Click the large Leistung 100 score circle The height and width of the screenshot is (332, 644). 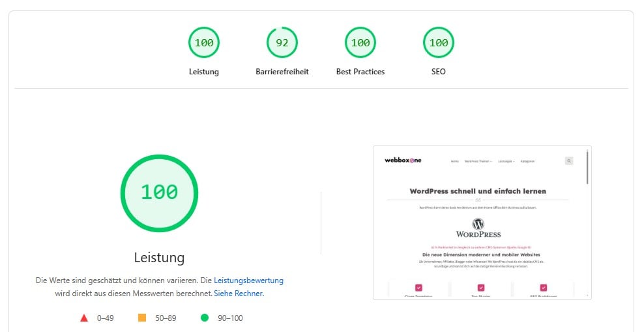click(x=159, y=192)
